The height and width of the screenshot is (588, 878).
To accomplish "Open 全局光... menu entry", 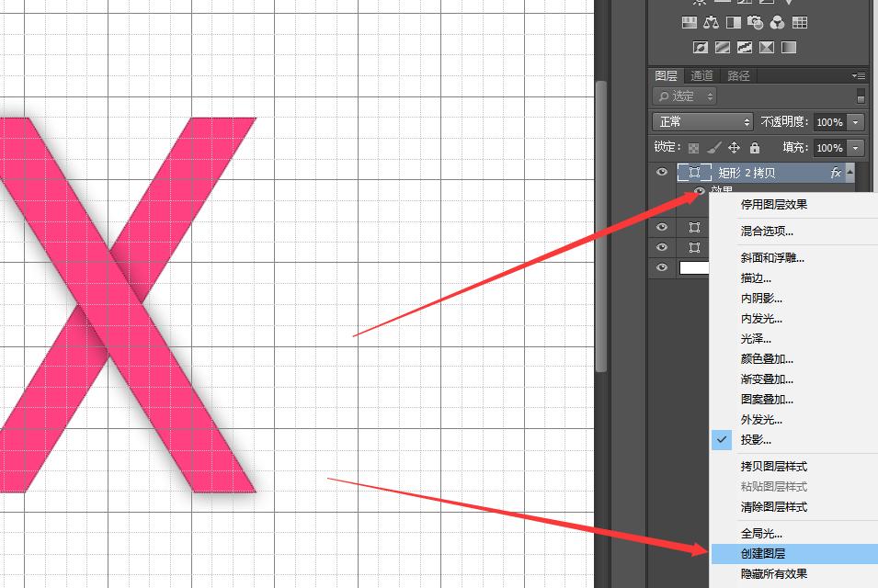I will click(x=794, y=534).
